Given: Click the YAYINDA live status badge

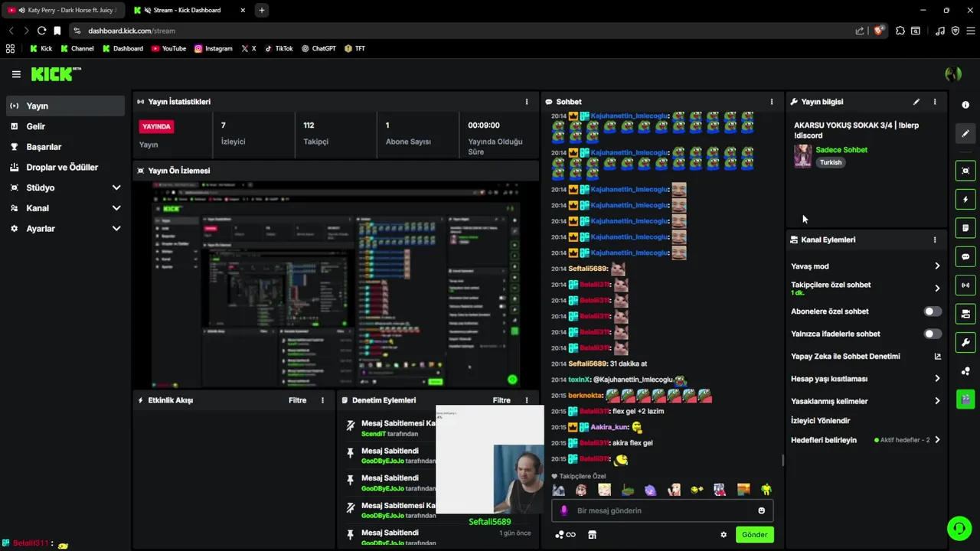Looking at the screenshot, I should pos(156,126).
